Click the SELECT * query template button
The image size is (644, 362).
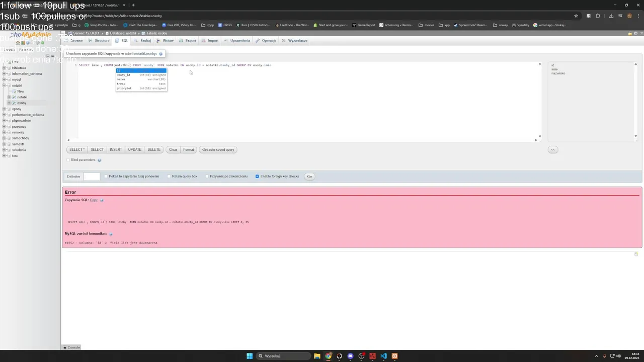click(77, 149)
